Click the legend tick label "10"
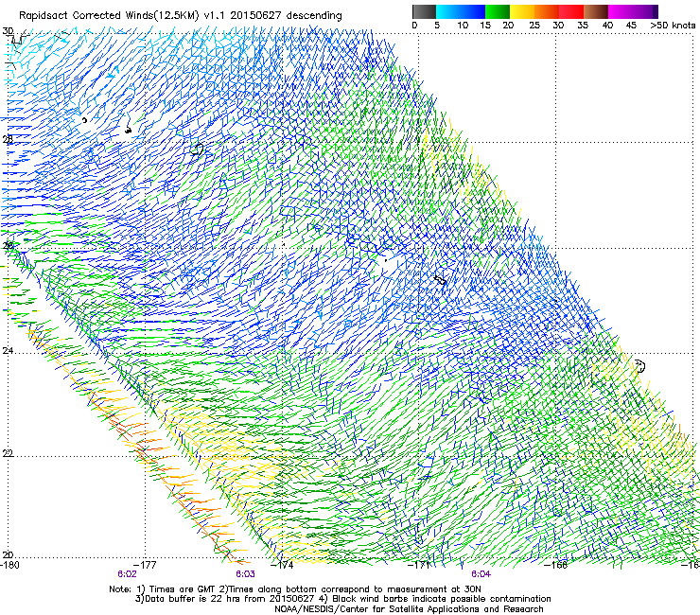700x615 pixels. [463, 26]
